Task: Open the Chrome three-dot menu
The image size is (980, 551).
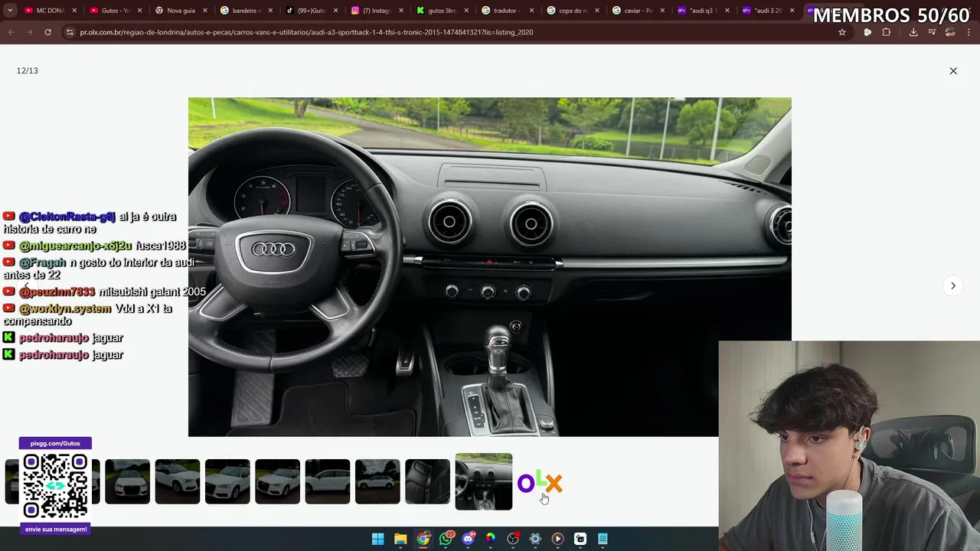Action: pos(968,32)
